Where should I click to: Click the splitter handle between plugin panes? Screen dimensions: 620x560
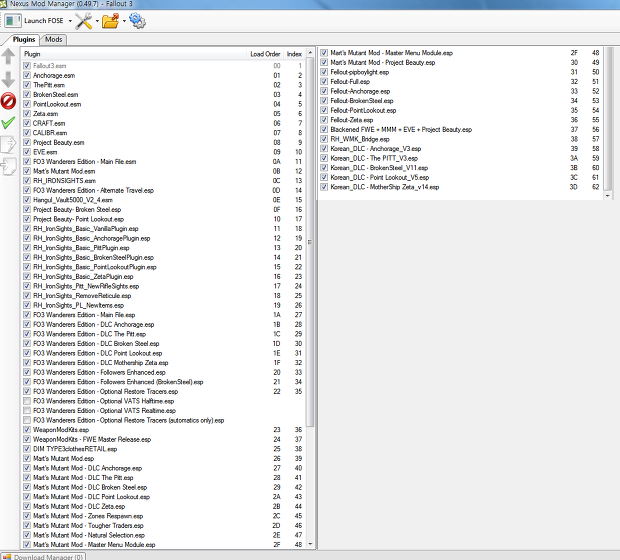point(317,297)
